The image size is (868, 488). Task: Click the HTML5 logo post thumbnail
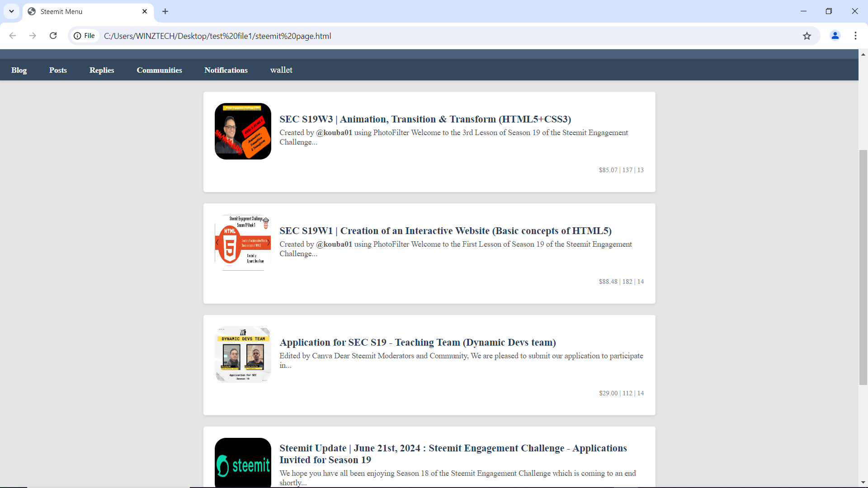point(243,243)
